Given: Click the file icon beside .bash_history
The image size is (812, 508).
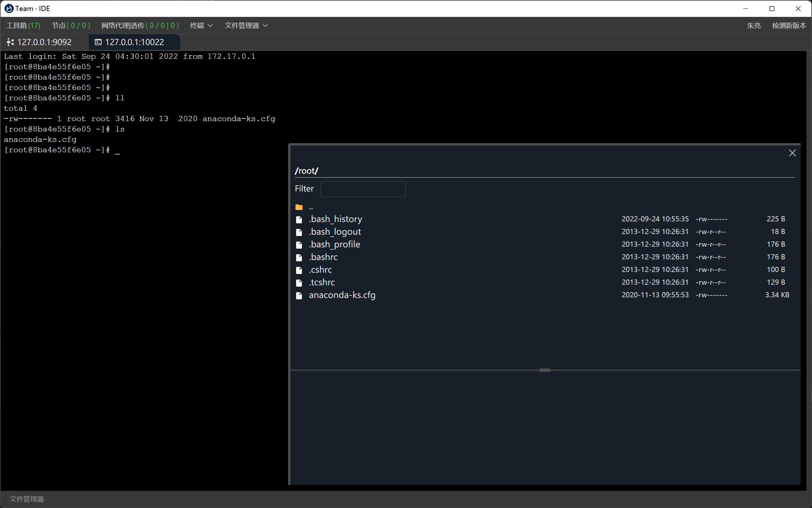Looking at the screenshot, I should coord(299,219).
